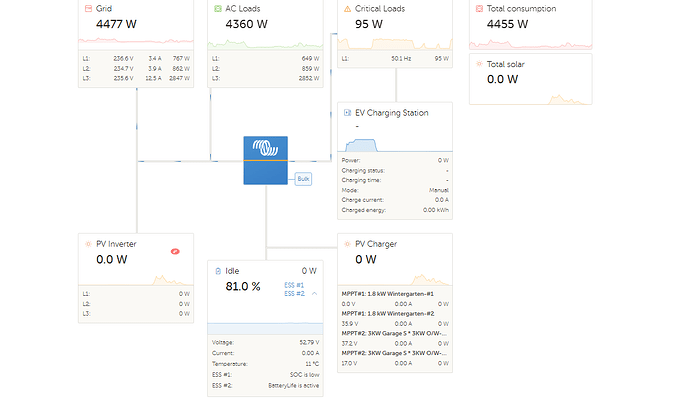Click the Critical Loads warning icon
Screen dimensions: 690x400
click(x=347, y=9)
